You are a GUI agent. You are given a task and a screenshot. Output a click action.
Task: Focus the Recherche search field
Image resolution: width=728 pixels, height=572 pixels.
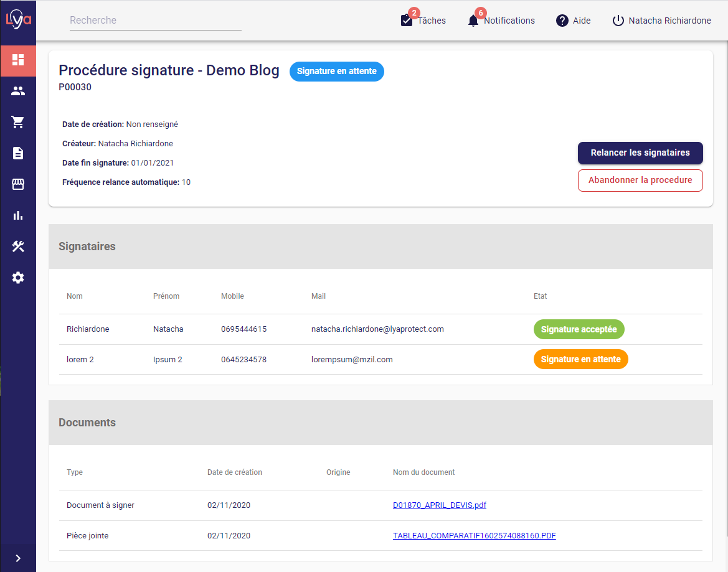156,21
